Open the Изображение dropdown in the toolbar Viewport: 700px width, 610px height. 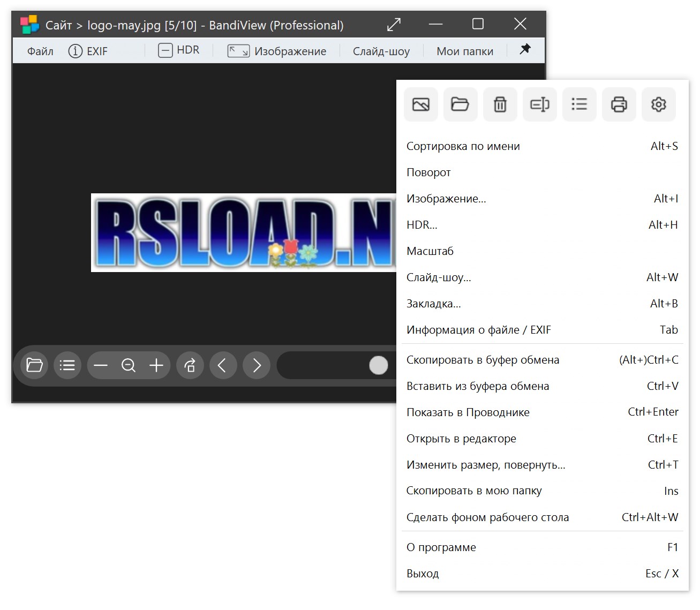277,51
